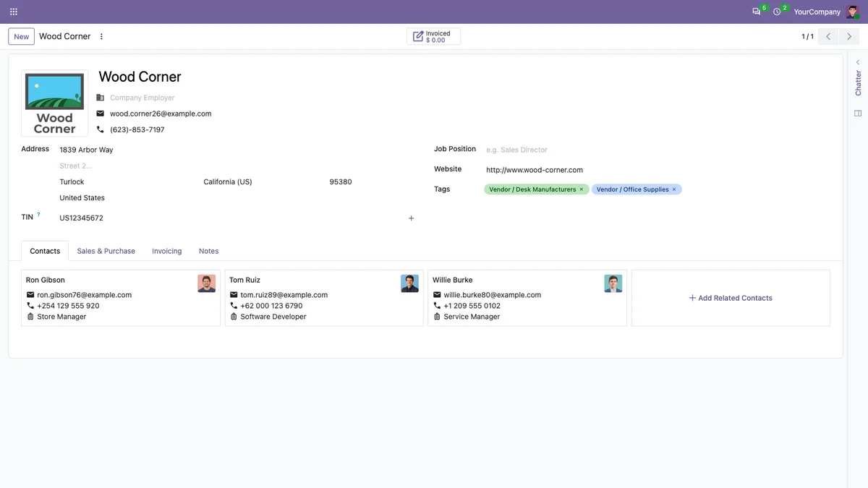
Task: Click the plus icon right of TIN
Action: (x=411, y=218)
